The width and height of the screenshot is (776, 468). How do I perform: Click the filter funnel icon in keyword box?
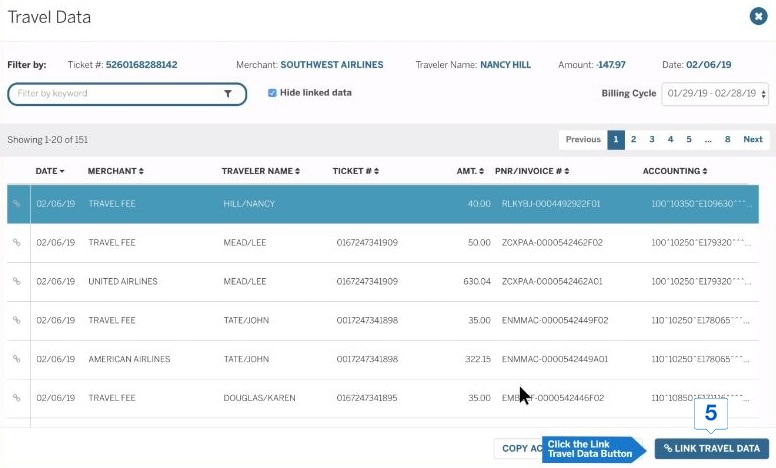coord(228,94)
